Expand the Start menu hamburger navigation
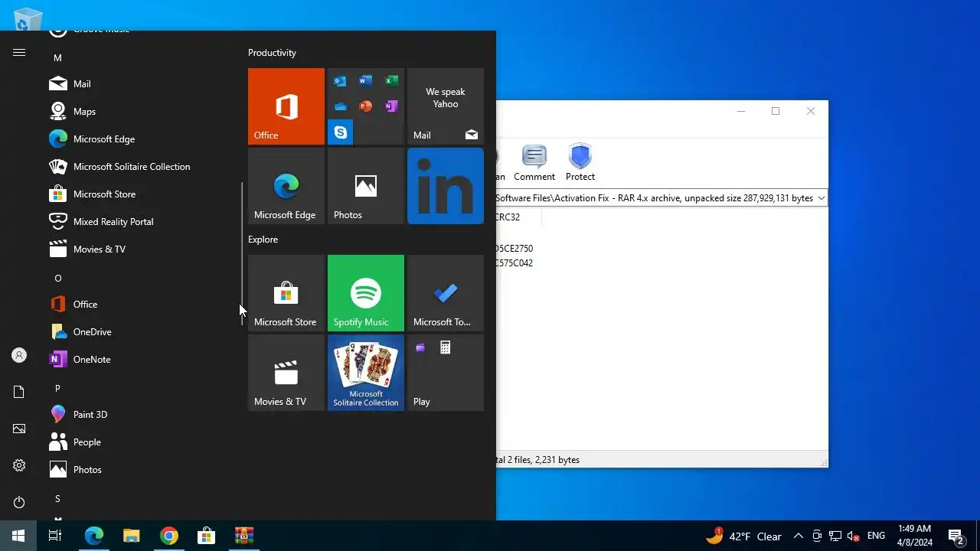This screenshot has height=551, width=980. [19, 53]
